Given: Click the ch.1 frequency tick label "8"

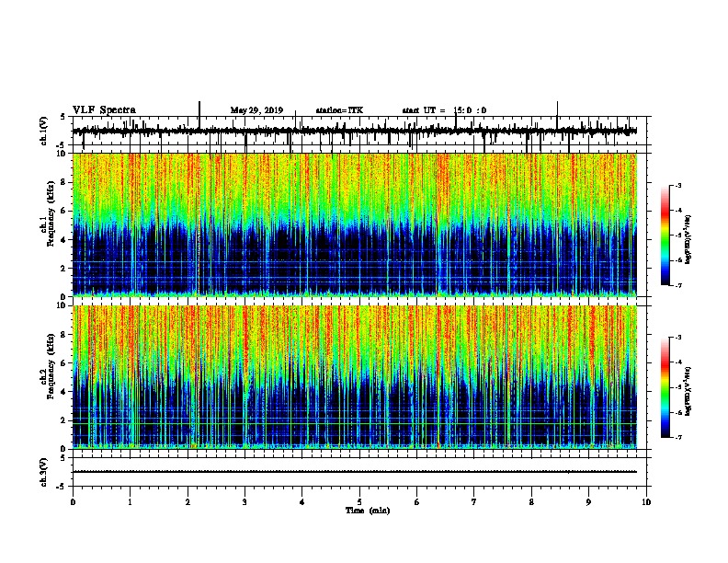Looking at the screenshot, I should 63,182.
